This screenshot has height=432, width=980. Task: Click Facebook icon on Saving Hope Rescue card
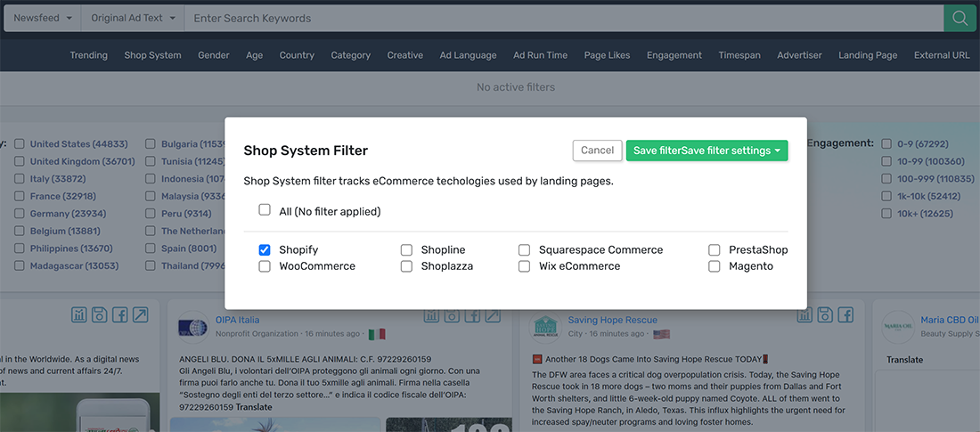[x=846, y=314]
